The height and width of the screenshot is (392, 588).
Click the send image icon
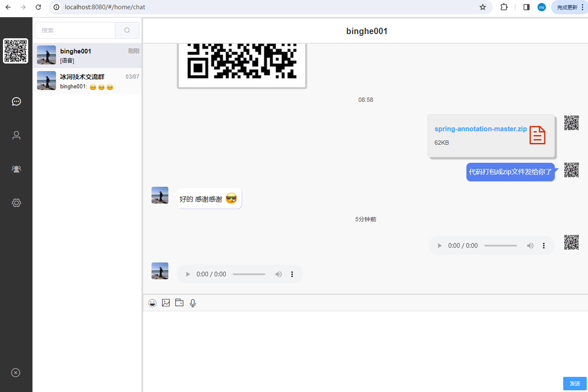(x=166, y=303)
